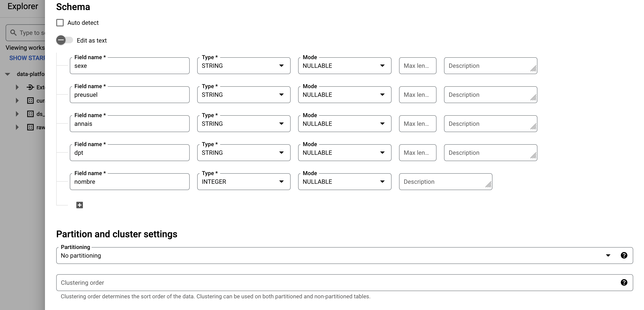Enable the Auto detect checkbox
644x310 pixels.
point(60,23)
